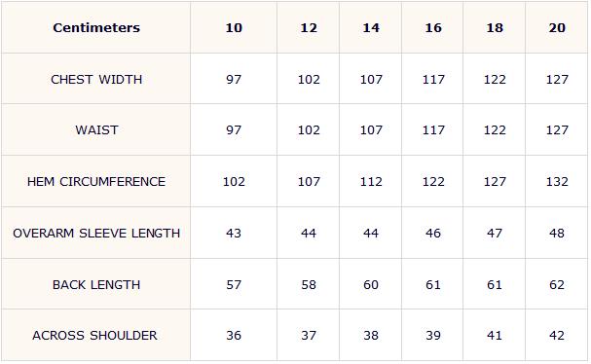Click hem circumference value 112
Viewport: 591px width, 364px height.
pyautogui.click(x=371, y=182)
